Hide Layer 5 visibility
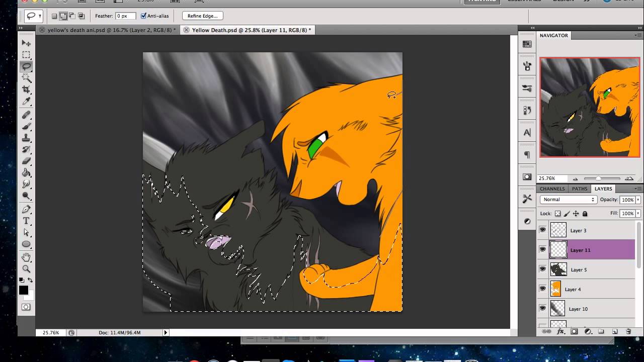The height and width of the screenshot is (362, 644). 542,269
